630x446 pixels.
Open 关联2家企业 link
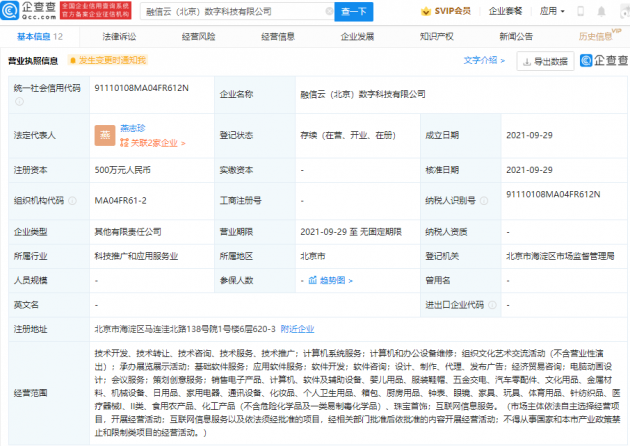(x=153, y=143)
